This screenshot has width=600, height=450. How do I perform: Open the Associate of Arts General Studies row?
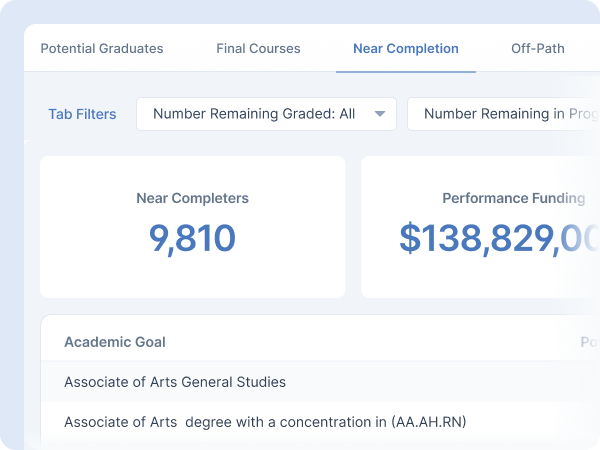click(x=175, y=382)
